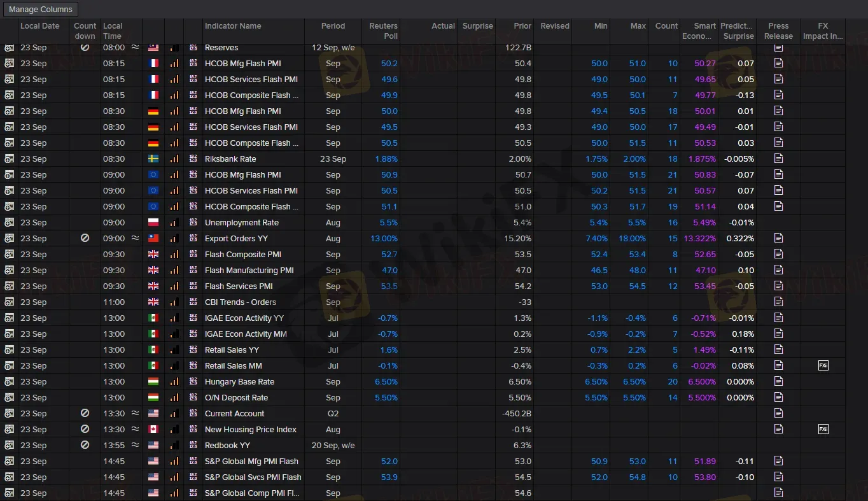Open FX impact icon for New Housing Price Index
This screenshot has width=868, height=501.
(823, 429)
